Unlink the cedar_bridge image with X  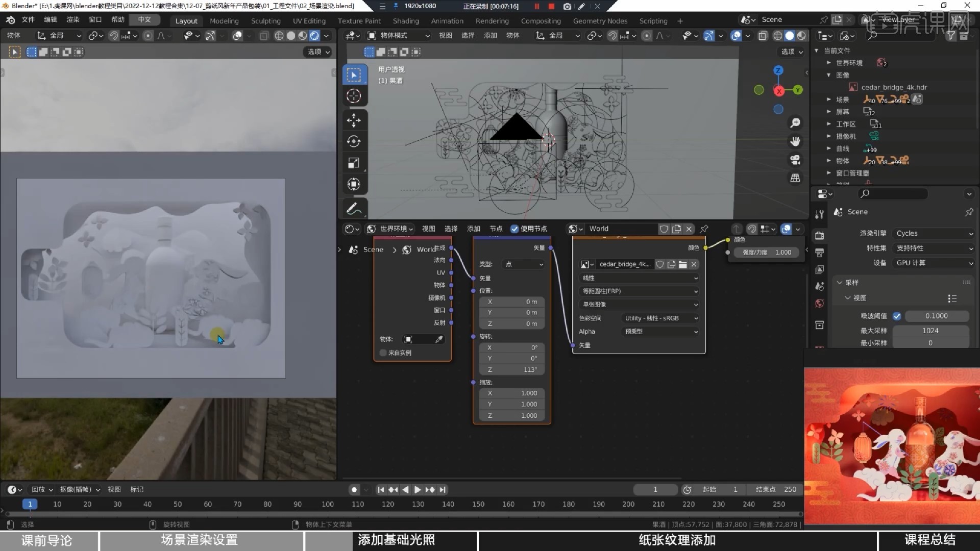pyautogui.click(x=694, y=264)
